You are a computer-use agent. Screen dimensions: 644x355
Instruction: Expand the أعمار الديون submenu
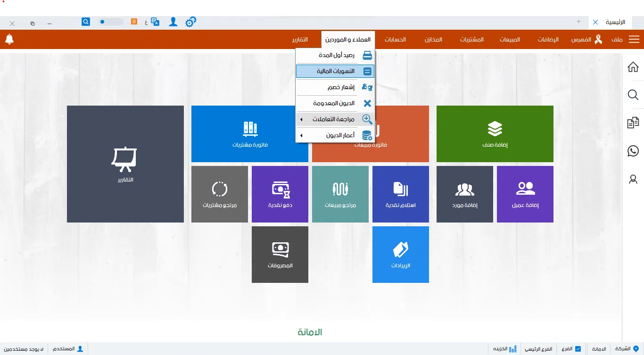(x=335, y=135)
